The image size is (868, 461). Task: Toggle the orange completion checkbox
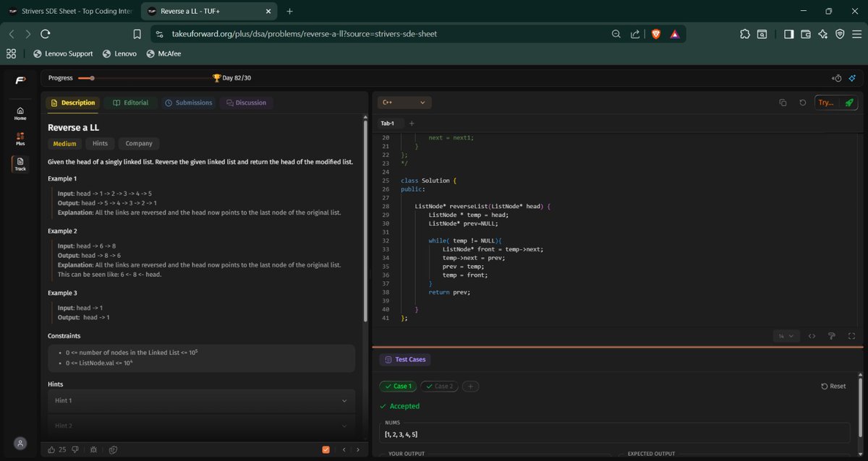pos(326,449)
